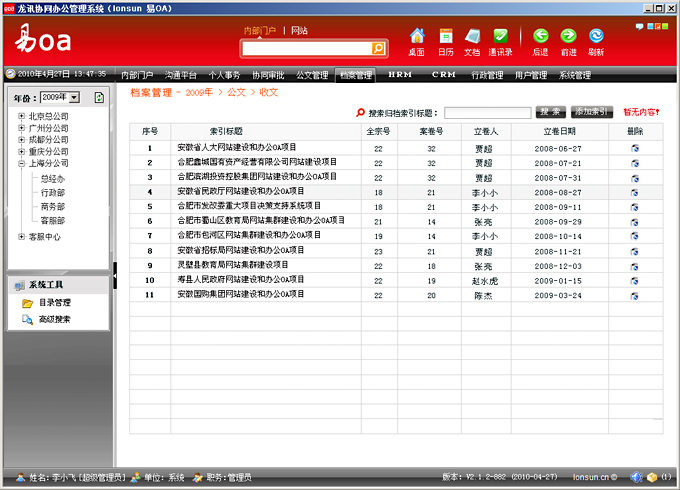The image size is (680, 490).
Task: Delete row 4 安徽省民政厅 record
Action: click(635, 193)
